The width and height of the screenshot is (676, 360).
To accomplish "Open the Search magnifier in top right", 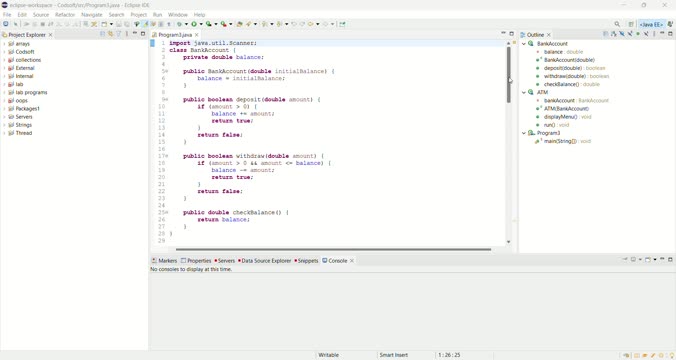I will click(617, 24).
